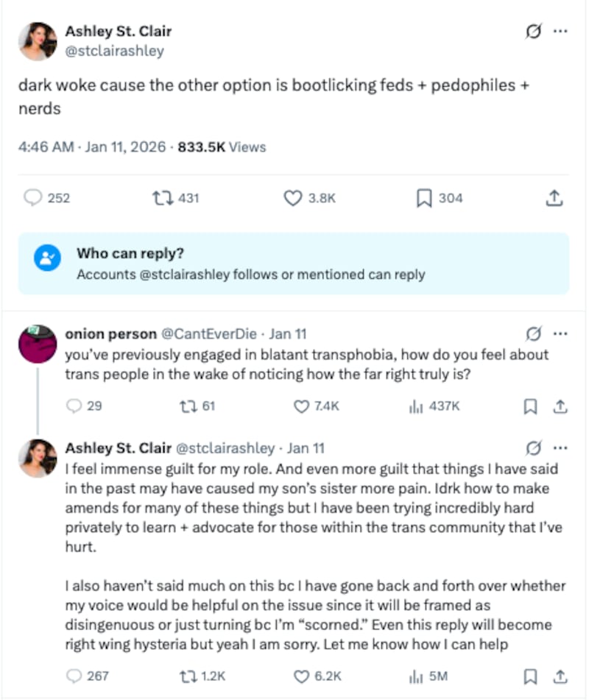Bookmark onion person's reply

point(530,406)
